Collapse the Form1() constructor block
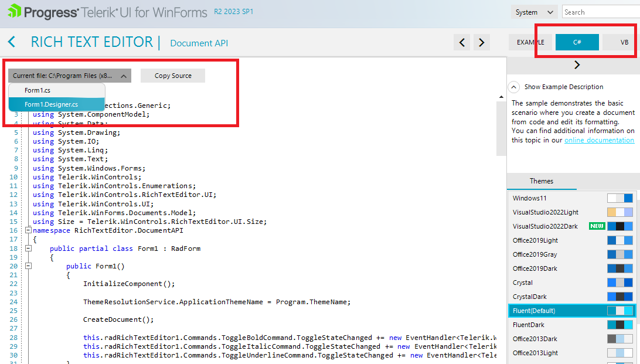The image size is (640, 364). pyautogui.click(x=28, y=266)
